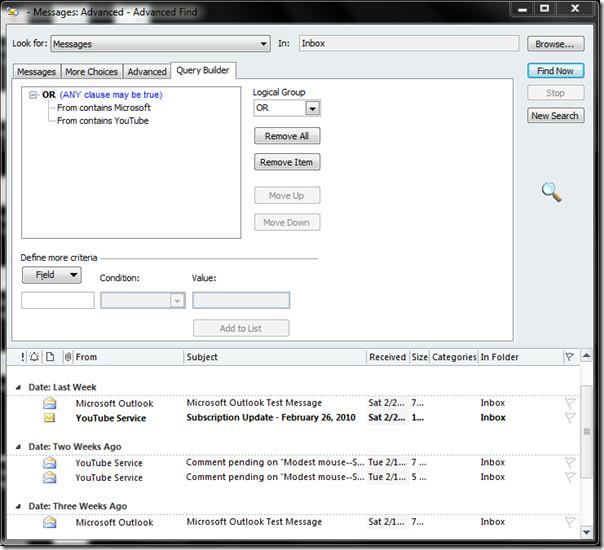Viewport: 604px width, 550px height.
Task: Click the results list scroll up arrow
Action: [x=587, y=356]
